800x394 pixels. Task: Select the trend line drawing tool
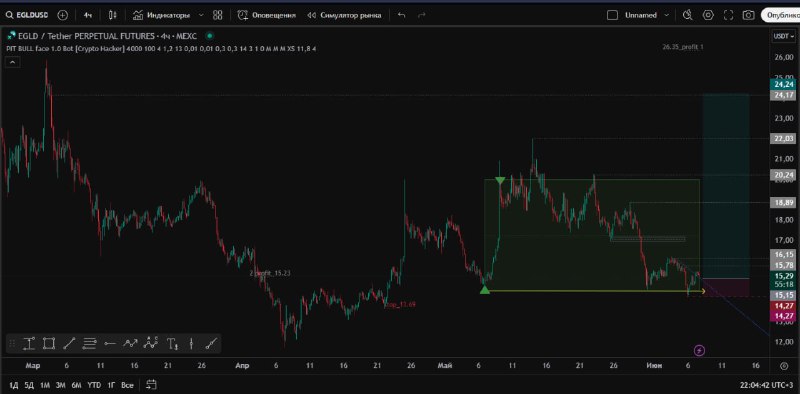69,343
